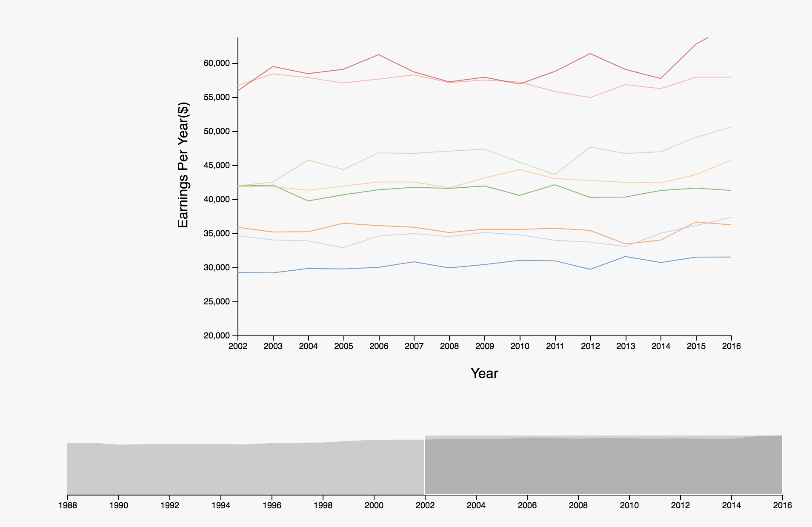Click the 2009 label on main x-axis

pyautogui.click(x=485, y=346)
